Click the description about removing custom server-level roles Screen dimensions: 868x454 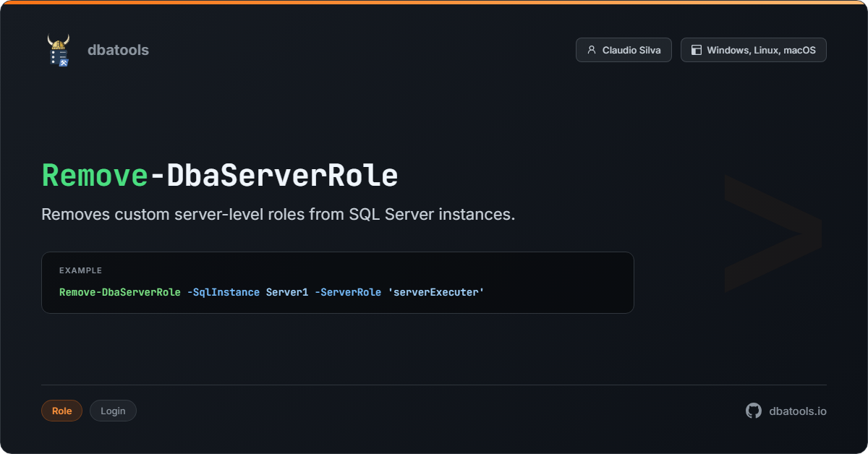[278, 215]
